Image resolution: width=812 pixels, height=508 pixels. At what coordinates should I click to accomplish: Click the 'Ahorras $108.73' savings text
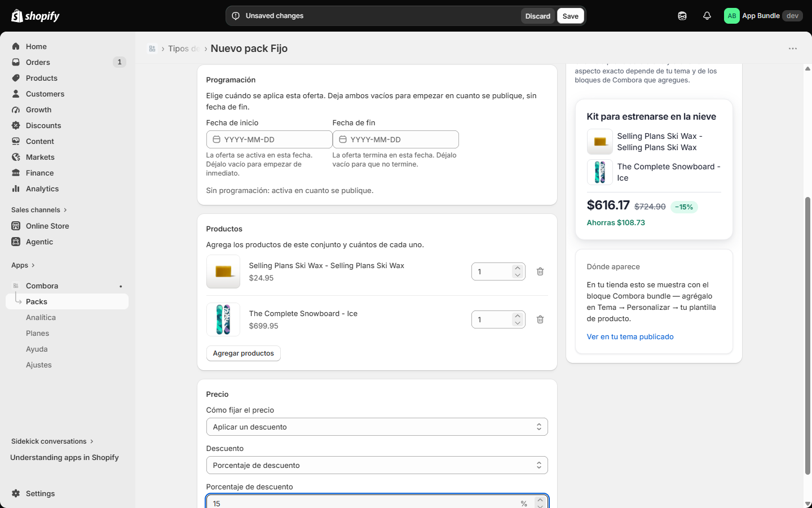[616, 222]
